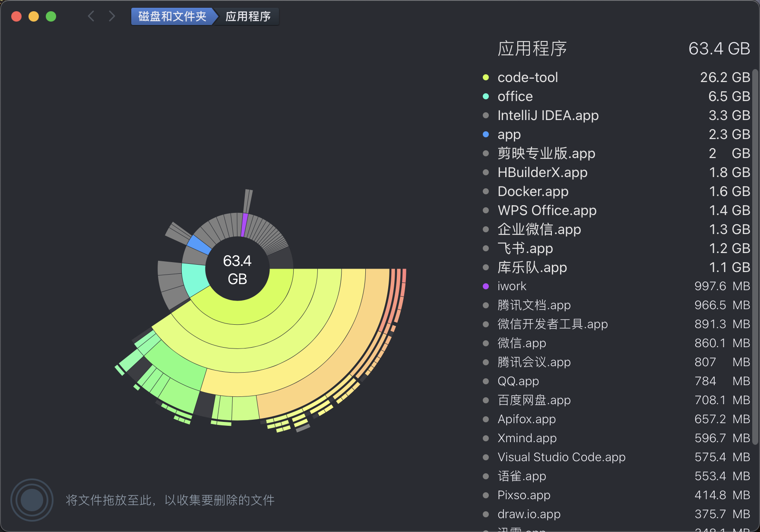Click the blue dot beside app

click(x=486, y=134)
